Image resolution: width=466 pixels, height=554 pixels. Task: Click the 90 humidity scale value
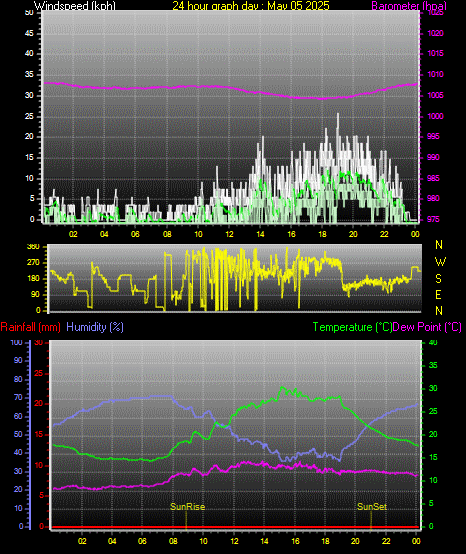(18, 360)
